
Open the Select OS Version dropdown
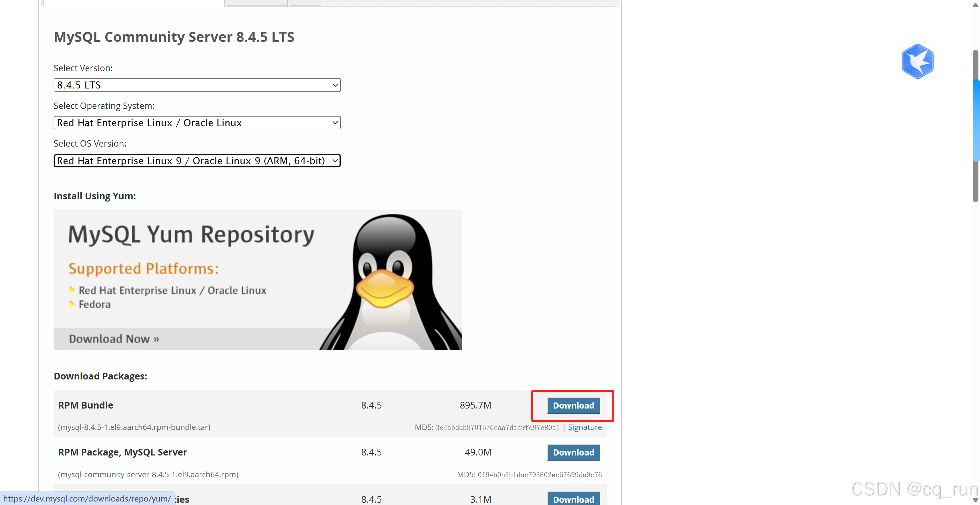197,161
